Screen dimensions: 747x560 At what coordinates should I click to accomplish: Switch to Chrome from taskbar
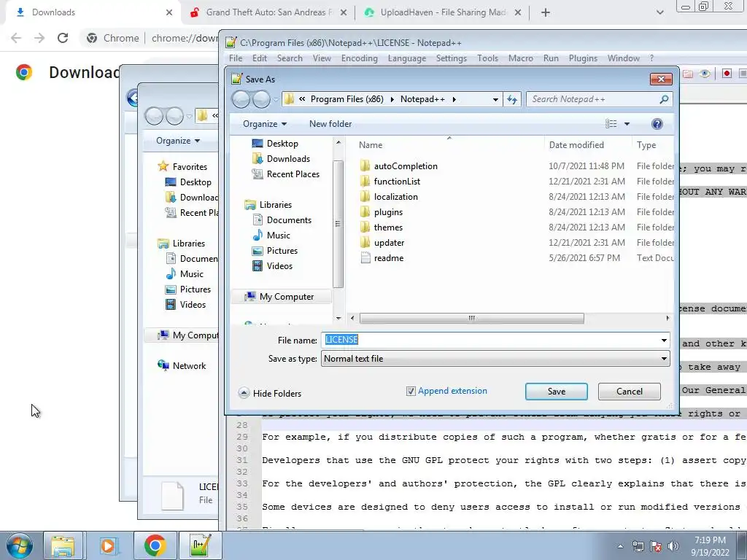(x=155, y=545)
